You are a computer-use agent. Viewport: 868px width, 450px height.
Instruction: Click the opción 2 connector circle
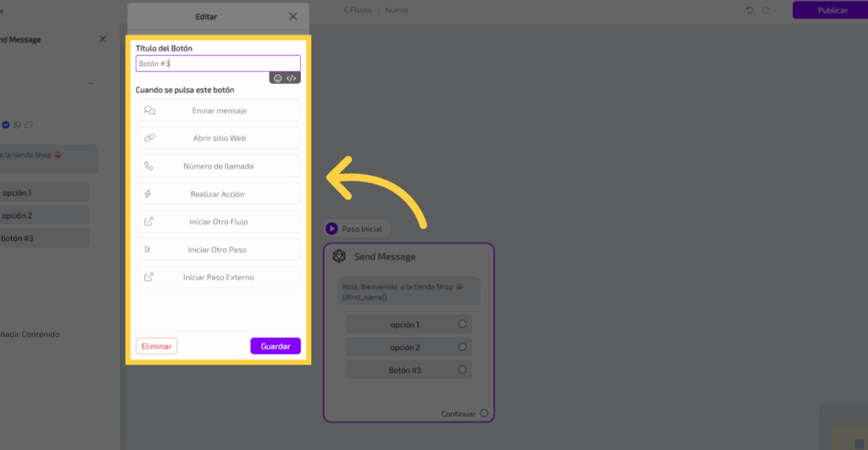pyautogui.click(x=462, y=347)
